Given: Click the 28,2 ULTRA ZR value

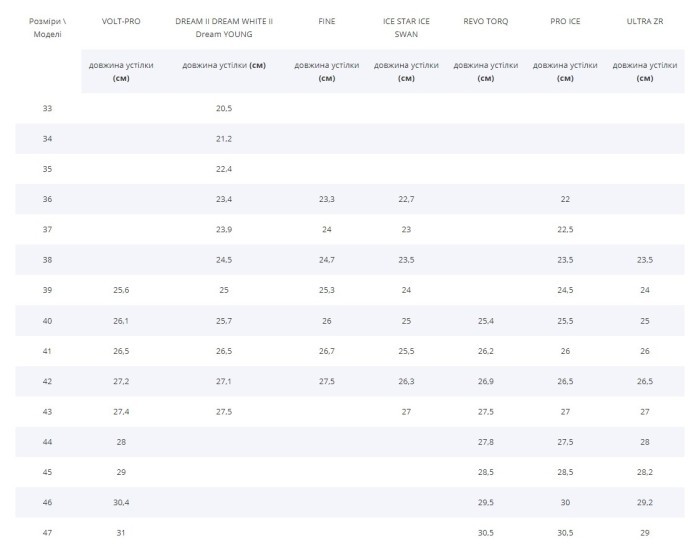Looking at the screenshot, I should coord(645,471).
